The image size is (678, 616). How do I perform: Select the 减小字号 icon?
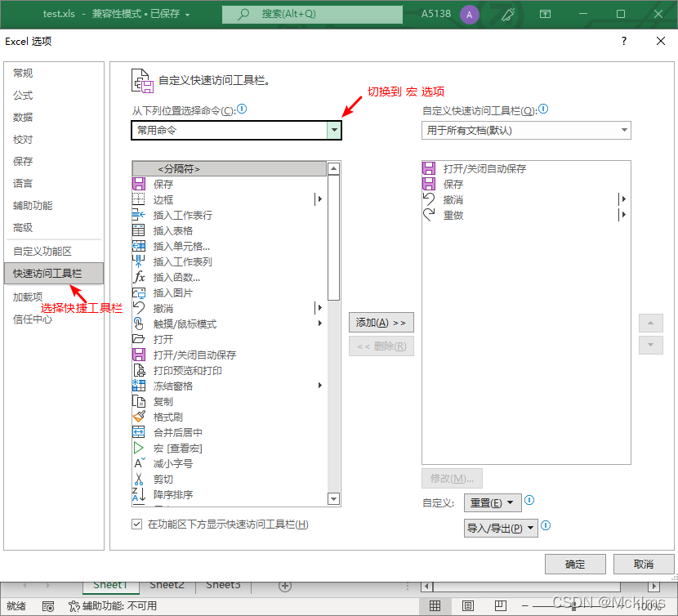138,463
